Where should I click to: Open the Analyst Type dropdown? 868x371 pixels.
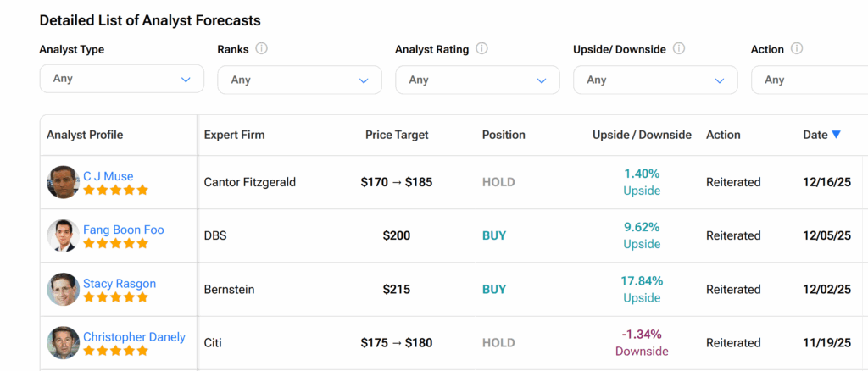121,79
